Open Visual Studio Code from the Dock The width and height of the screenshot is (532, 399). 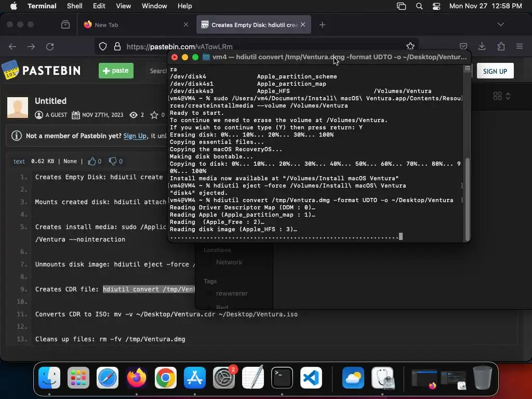pos(311,378)
